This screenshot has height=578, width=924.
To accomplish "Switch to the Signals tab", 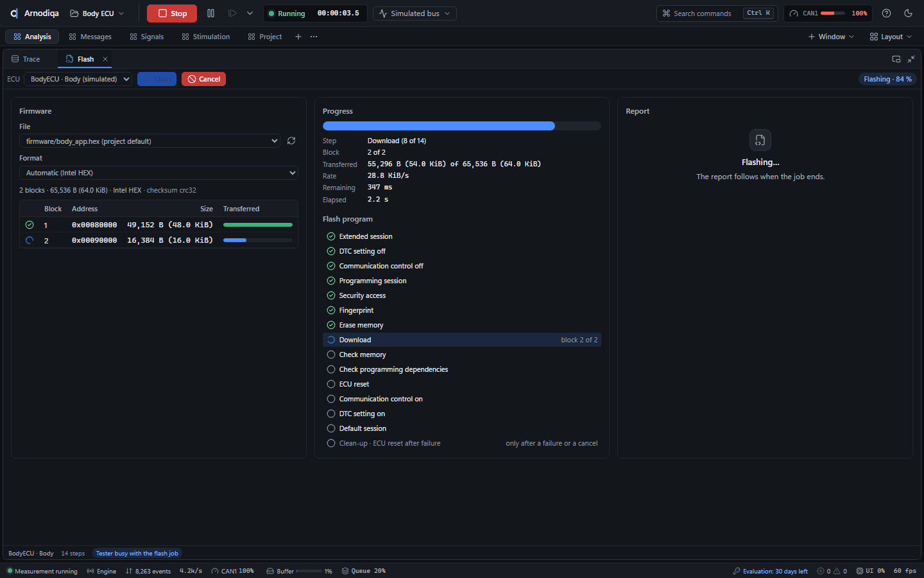I will click(x=147, y=37).
